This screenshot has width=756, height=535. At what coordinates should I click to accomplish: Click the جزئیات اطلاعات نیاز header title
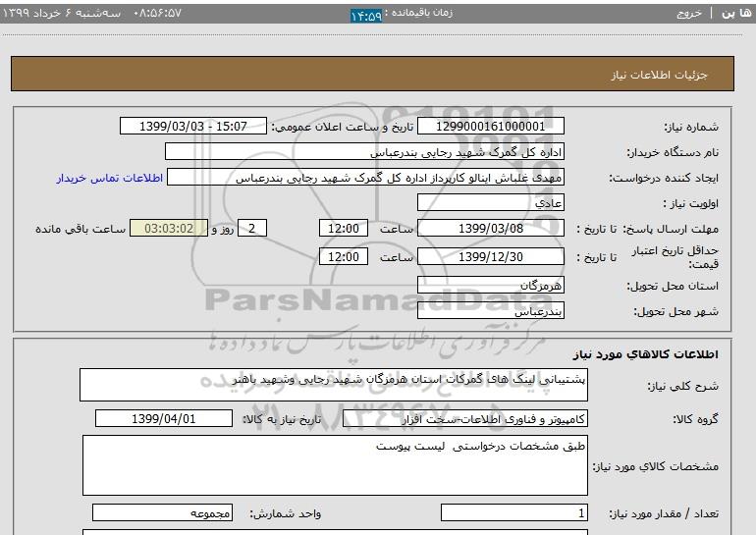[659, 75]
